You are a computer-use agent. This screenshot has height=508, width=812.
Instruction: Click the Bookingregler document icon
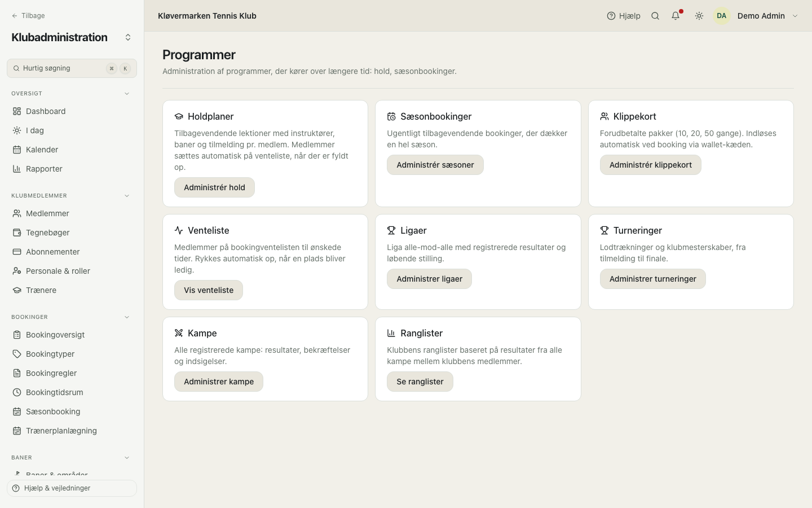coord(17,373)
